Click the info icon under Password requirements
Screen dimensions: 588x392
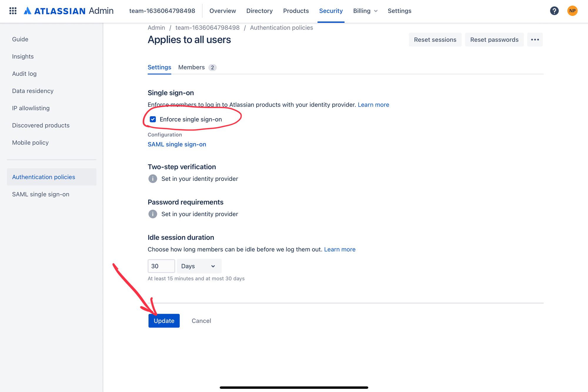tap(153, 214)
